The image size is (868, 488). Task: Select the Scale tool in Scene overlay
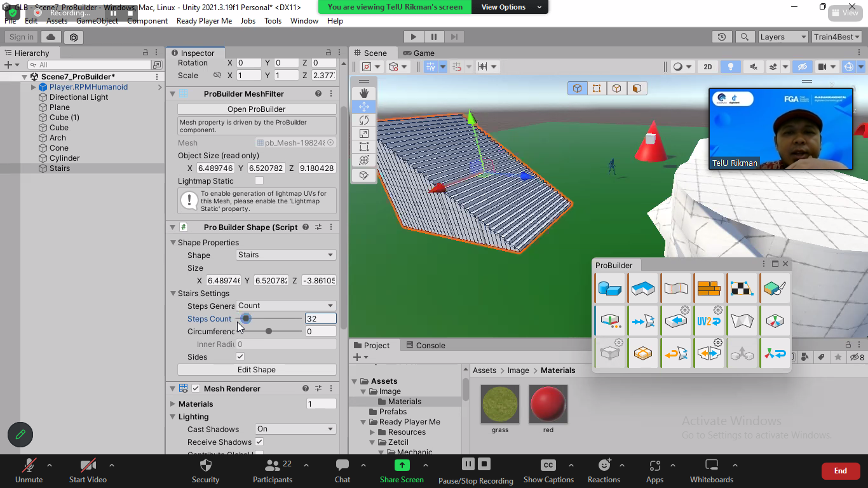pyautogui.click(x=364, y=133)
